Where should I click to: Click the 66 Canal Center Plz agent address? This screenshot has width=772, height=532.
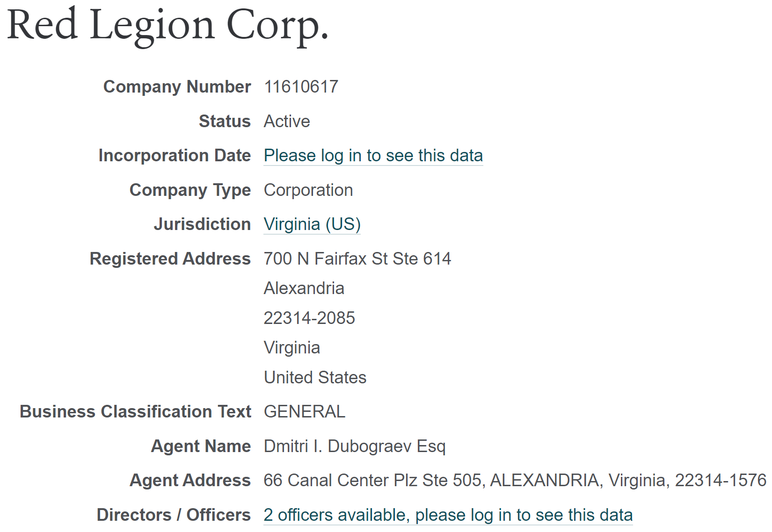tap(515, 481)
